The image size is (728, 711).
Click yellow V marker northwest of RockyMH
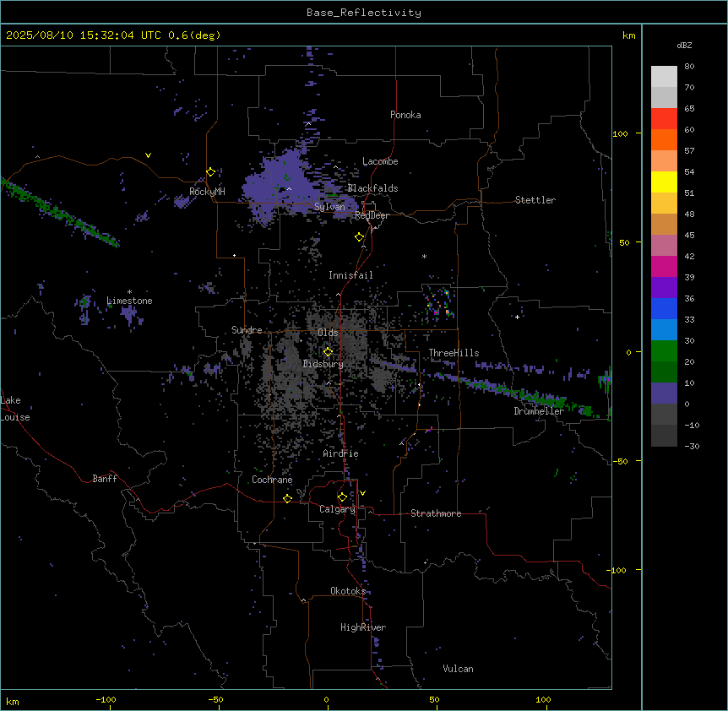(148, 155)
